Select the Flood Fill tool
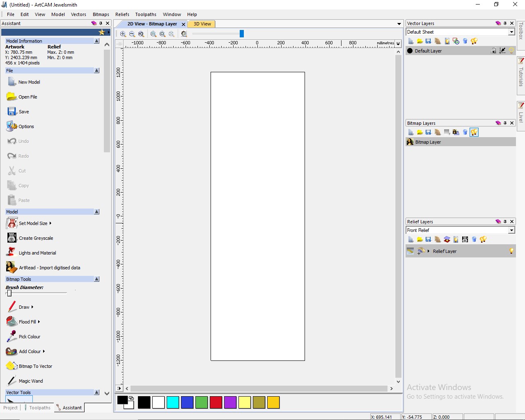The width and height of the screenshot is (525, 420). (27, 322)
